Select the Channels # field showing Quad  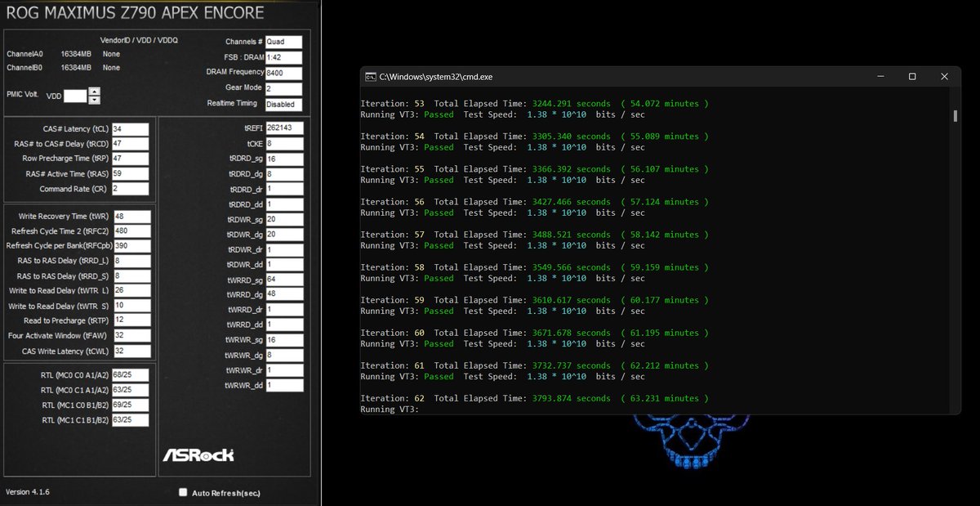[x=283, y=42]
